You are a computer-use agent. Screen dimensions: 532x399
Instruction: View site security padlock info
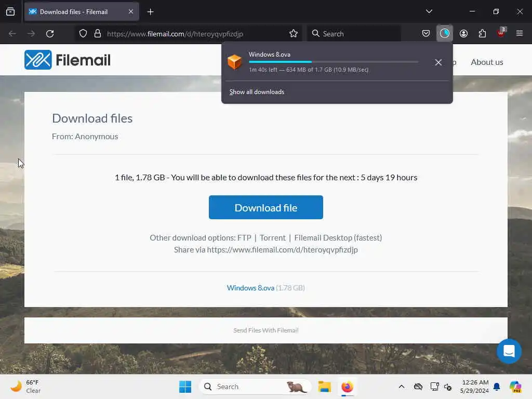click(98, 34)
